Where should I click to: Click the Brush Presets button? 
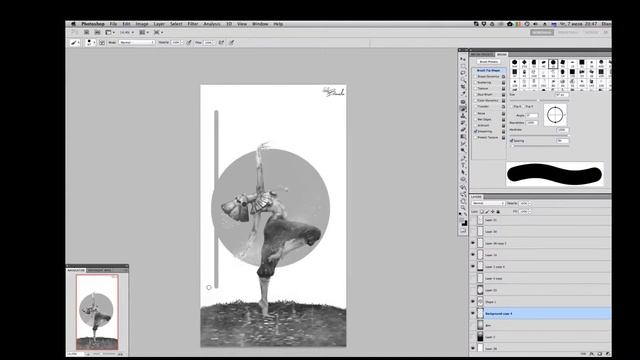489,62
